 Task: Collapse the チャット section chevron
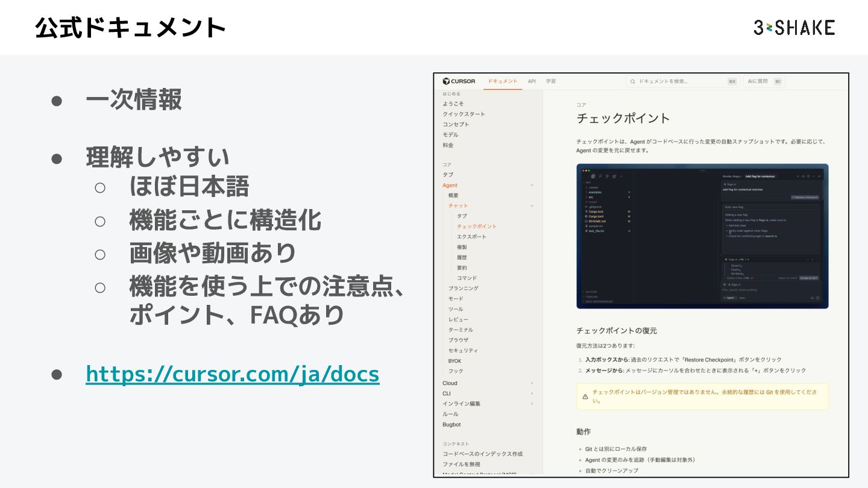[532, 206]
